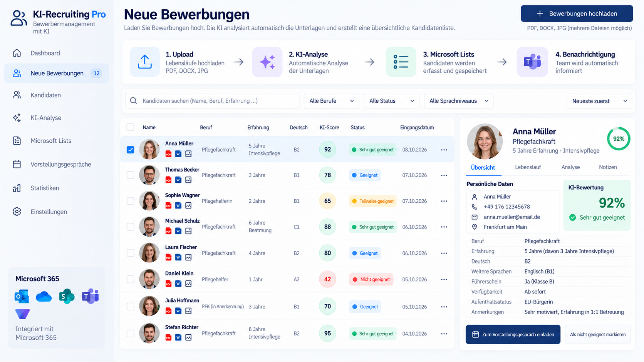This screenshot has width=644, height=362.
Task: Click Julia Hoffmann's profile photo
Action: (149, 306)
